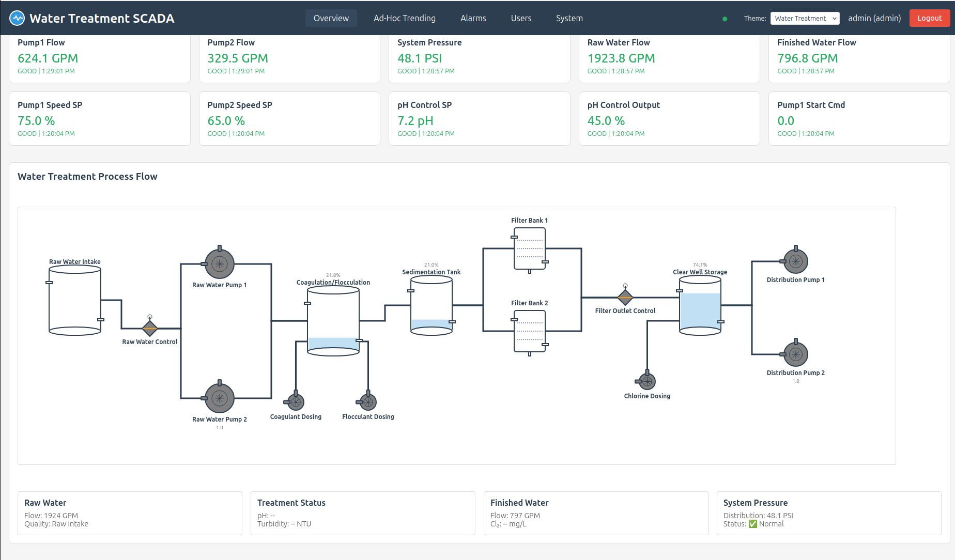The width and height of the screenshot is (955, 560).
Task: Switch to the Overview tab
Action: coord(331,18)
